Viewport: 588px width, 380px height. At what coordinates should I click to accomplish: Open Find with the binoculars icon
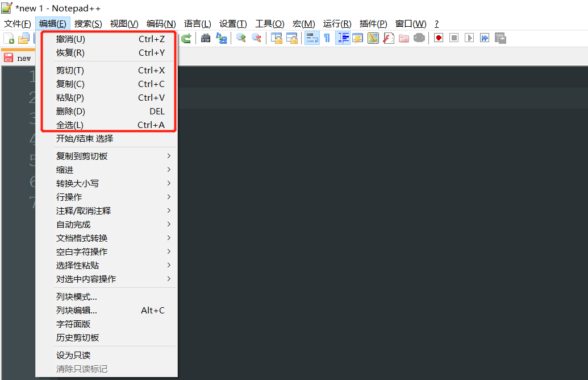pyautogui.click(x=206, y=38)
